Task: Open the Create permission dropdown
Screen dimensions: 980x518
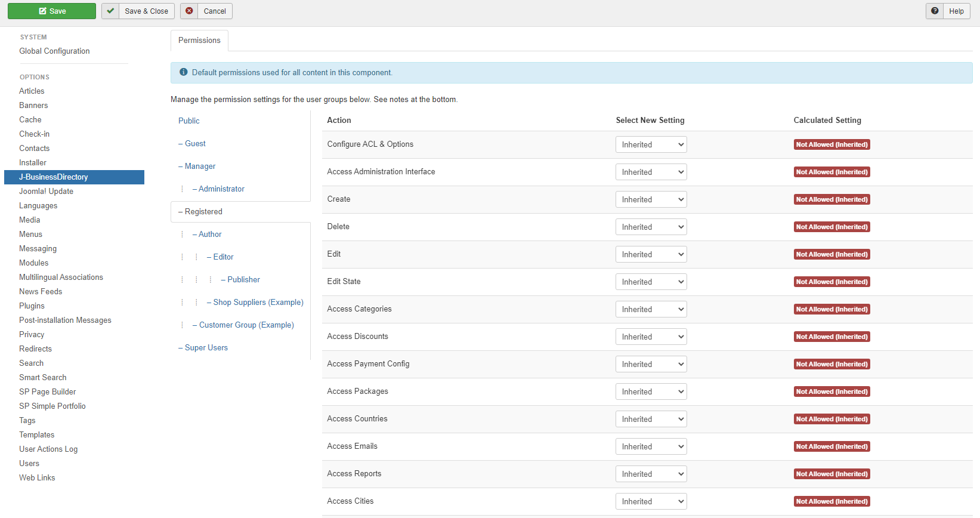Action: tap(651, 199)
